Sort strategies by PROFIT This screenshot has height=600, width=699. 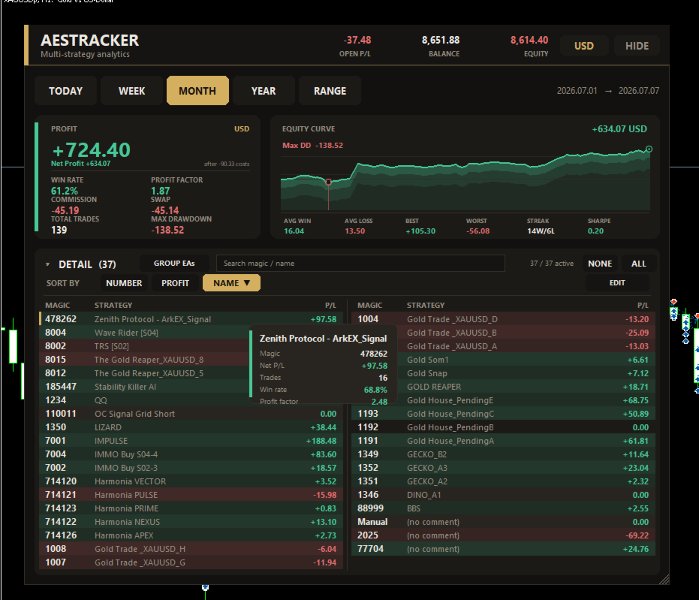point(175,283)
